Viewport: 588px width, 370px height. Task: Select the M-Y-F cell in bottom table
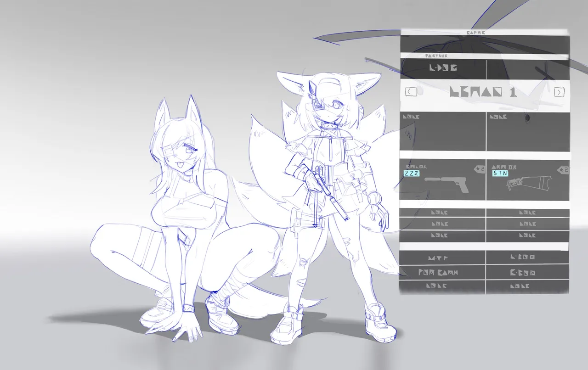[443, 257]
